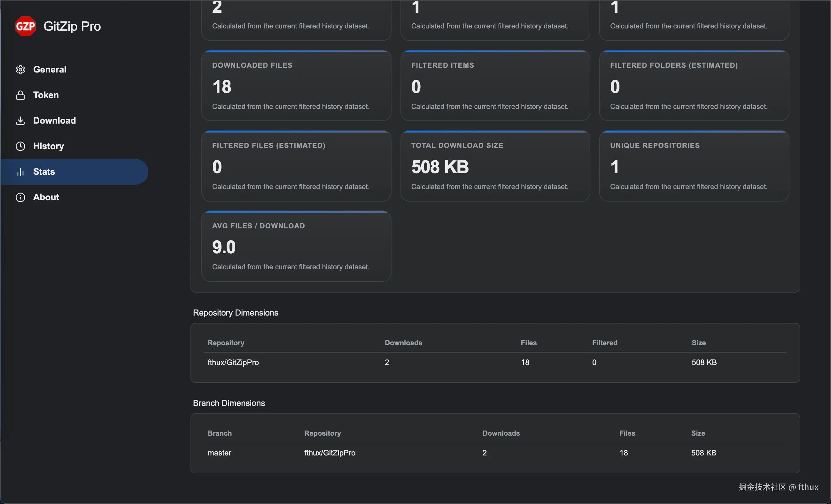Click the description text in Avg Files card
This screenshot has width=831, height=504.
[291, 267]
